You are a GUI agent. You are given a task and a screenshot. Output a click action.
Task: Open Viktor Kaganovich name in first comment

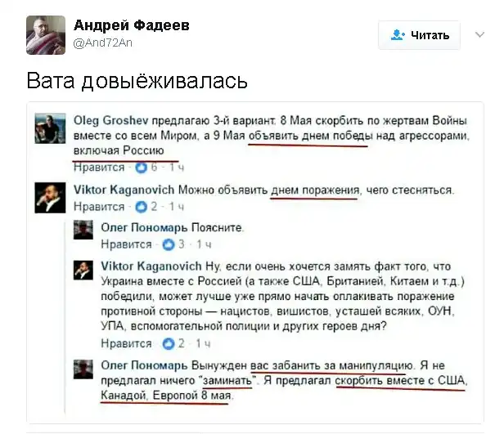(124, 190)
